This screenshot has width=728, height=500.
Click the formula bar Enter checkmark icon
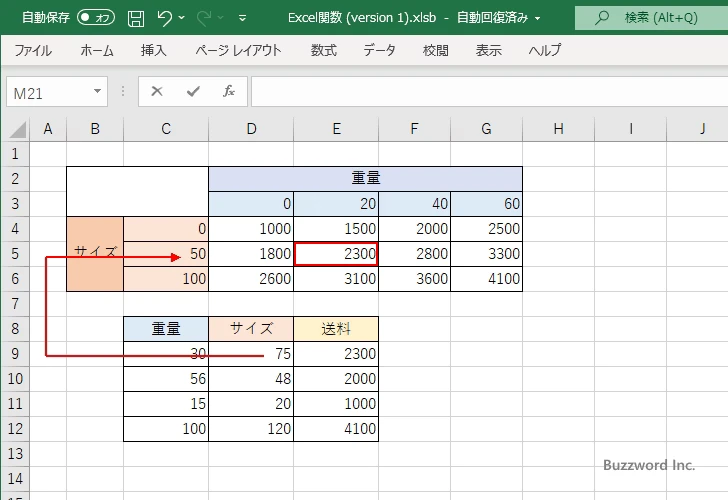click(193, 91)
